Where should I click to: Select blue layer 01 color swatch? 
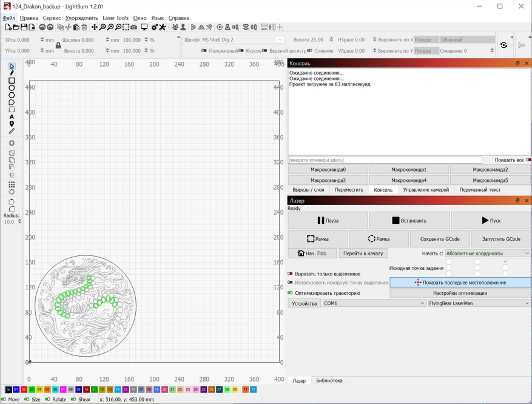tap(16, 389)
